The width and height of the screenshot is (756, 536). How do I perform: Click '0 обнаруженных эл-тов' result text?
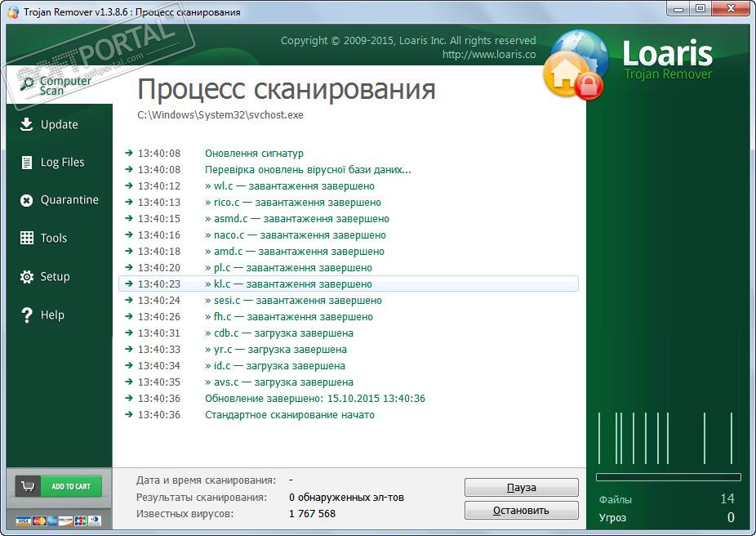click(x=346, y=498)
